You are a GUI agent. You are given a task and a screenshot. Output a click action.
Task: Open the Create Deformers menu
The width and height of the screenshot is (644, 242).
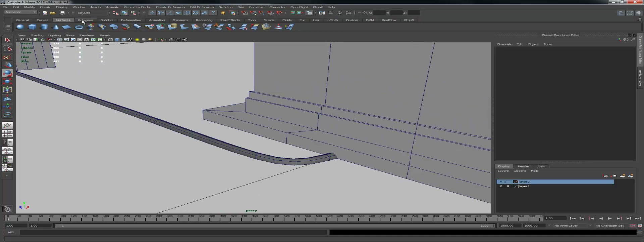(170, 7)
